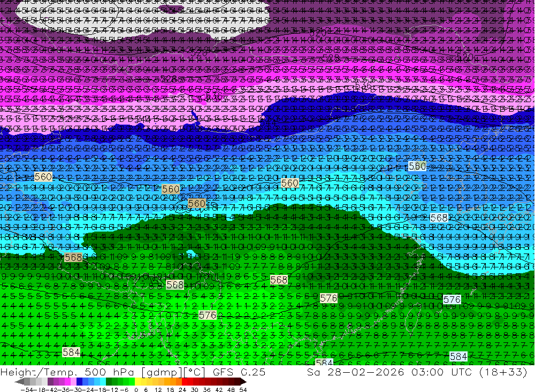
Task: Click the legend value '-30'
Action: pos(76,390)
